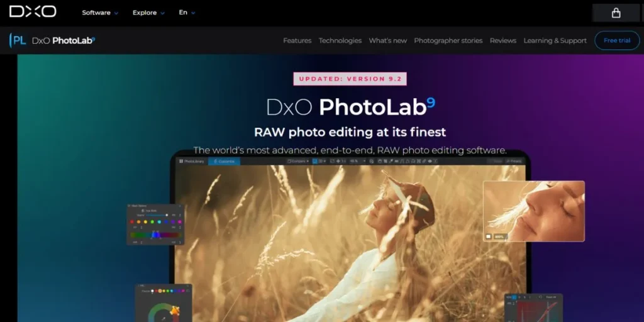Open Photographer stories
The height and width of the screenshot is (322, 644).
[448, 41]
